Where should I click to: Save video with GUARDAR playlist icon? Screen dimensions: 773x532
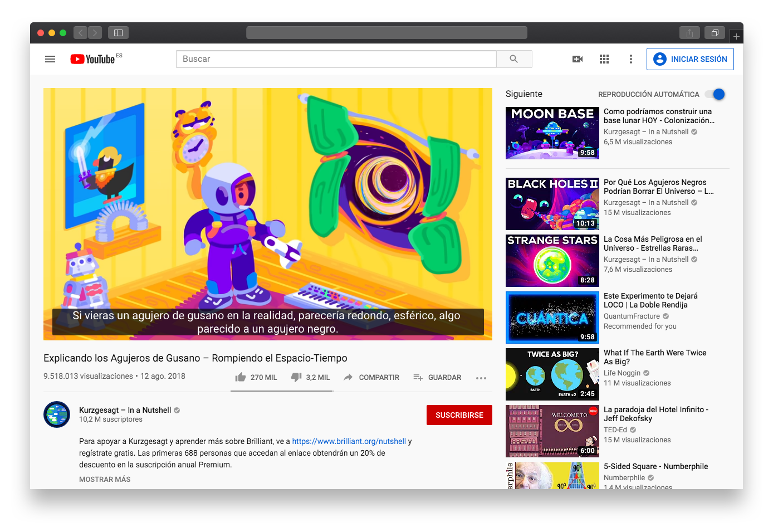coord(437,377)
